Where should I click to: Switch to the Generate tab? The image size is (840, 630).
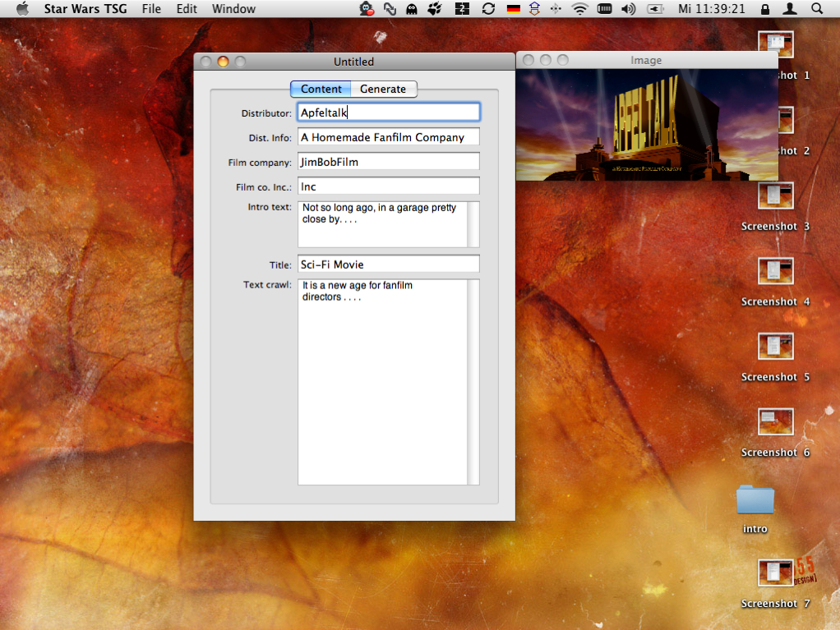click(383, 89)
